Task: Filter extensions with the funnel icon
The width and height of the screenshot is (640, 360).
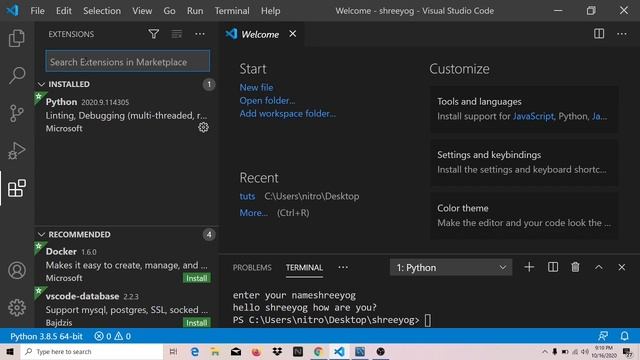Action: pyautogui.click(x=154, y=34)
